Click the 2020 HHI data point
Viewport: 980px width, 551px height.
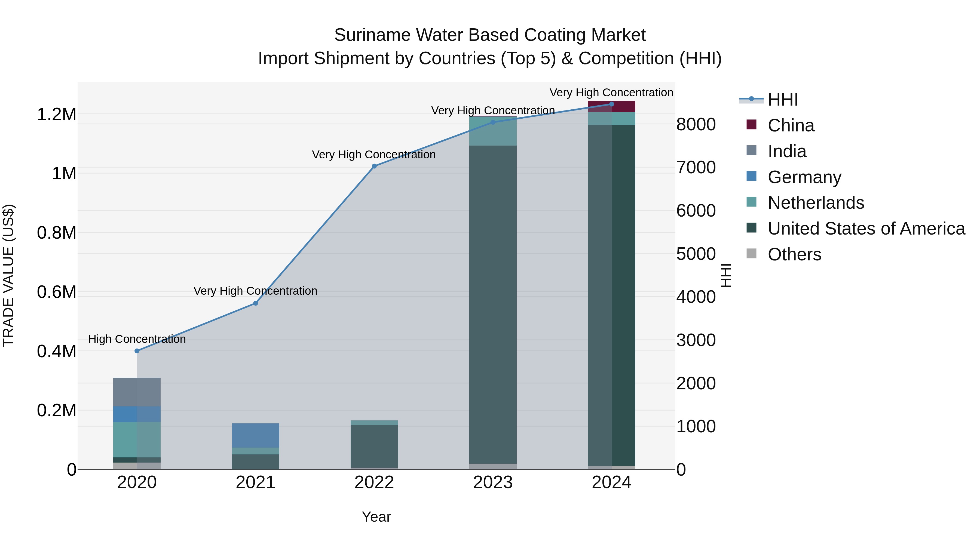(x=137, y=351)
